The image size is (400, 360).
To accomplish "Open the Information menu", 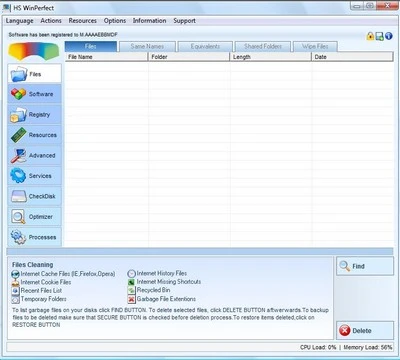I will [x=149, y=21].
